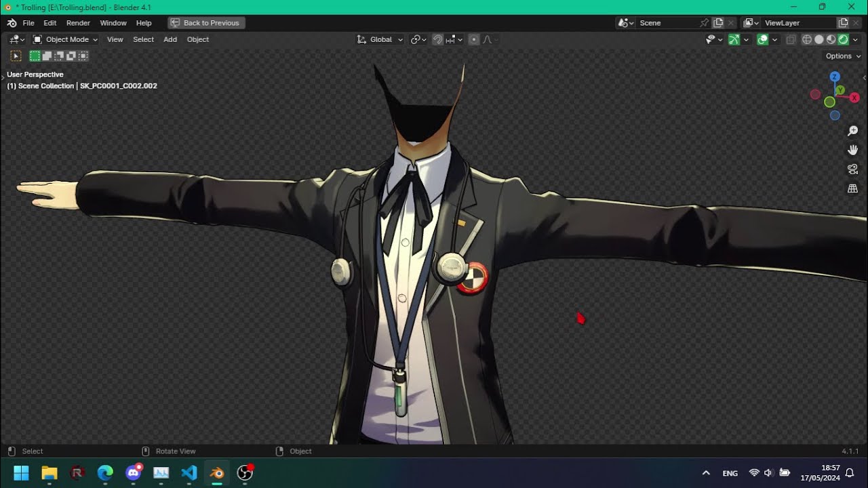The width and height of the screenshot is (868, 488).
Task: Toggle X-Ray mode
Action: click(791, 39)
